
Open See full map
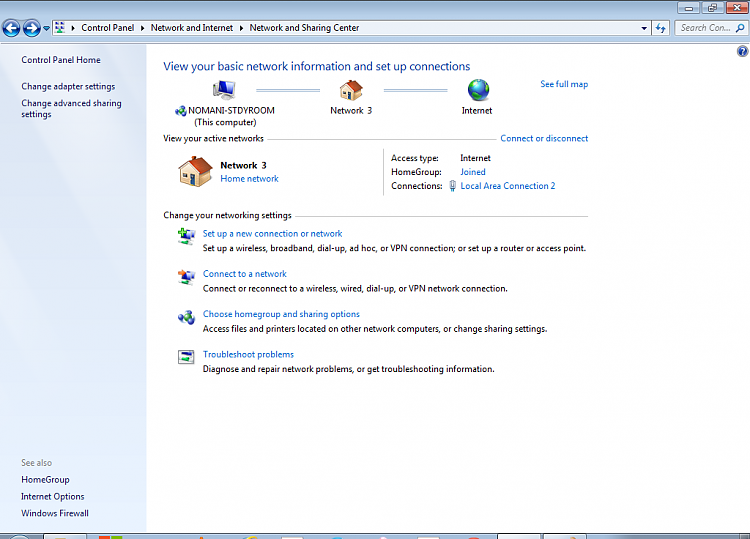tap(564, 84)
